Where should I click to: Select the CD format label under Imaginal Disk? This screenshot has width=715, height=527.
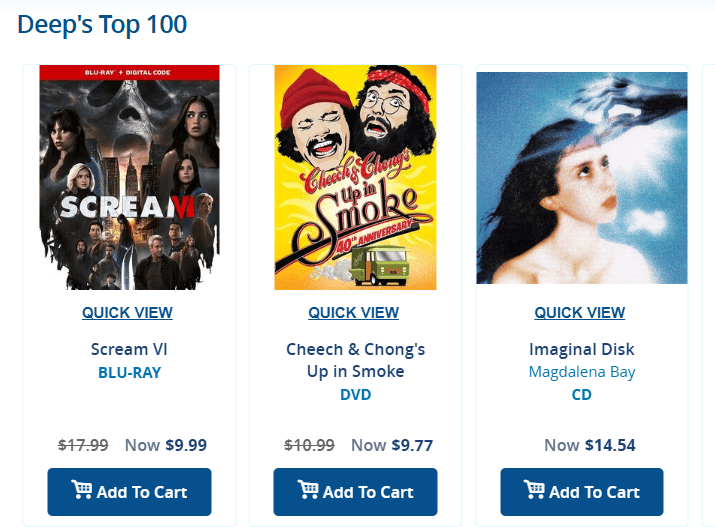(581, 394)
